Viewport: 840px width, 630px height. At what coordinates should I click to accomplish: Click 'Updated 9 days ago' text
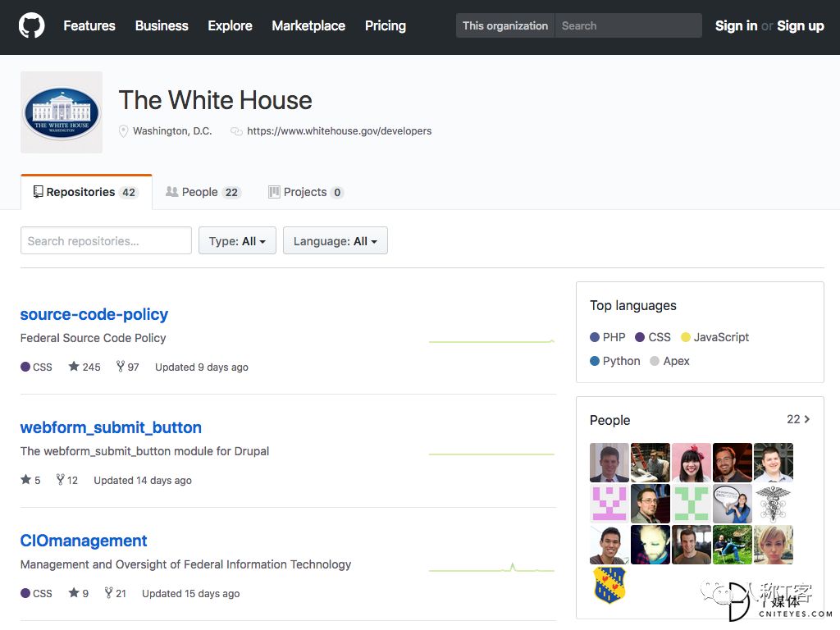[x=202, y=367]
